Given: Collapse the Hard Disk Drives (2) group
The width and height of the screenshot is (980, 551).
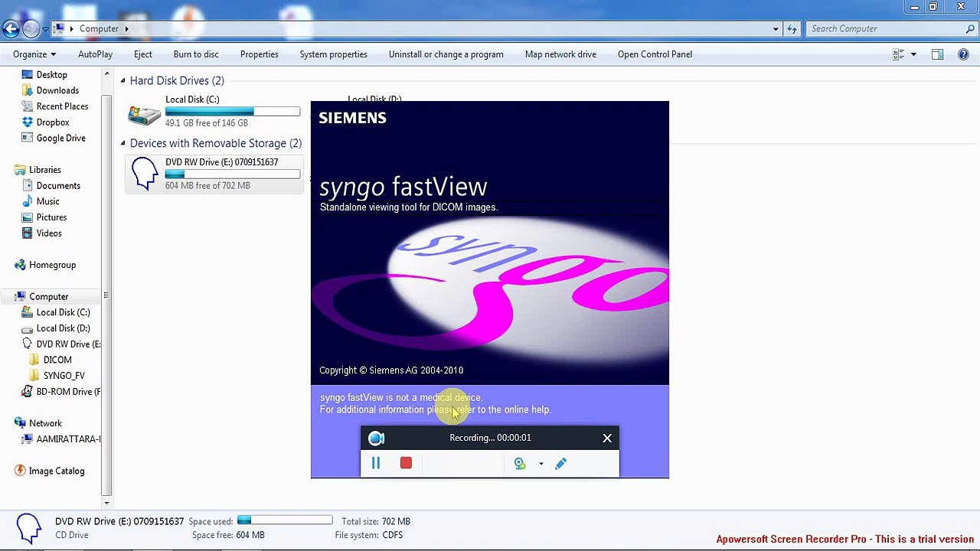Looking at the screenshot, I should coord(122,80).
